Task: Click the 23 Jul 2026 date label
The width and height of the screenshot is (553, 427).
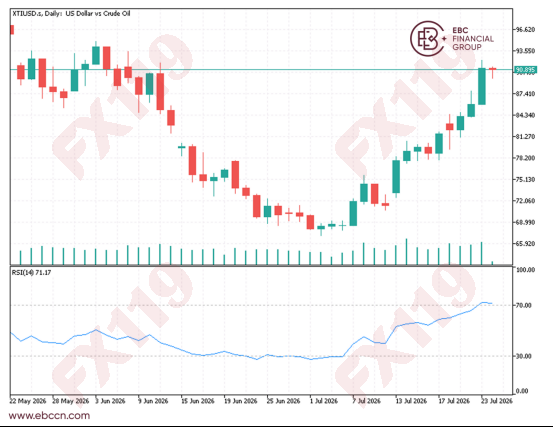Action: [x=497, y=401]
